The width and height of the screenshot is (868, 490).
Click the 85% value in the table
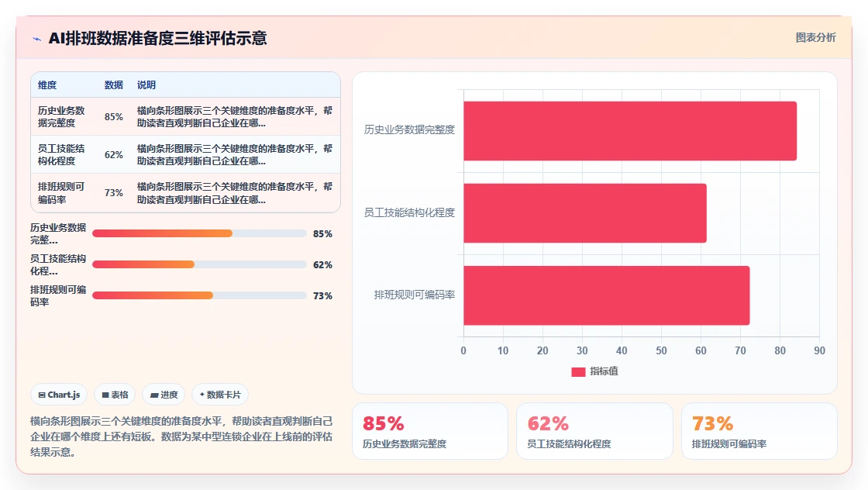click(113, 117)
